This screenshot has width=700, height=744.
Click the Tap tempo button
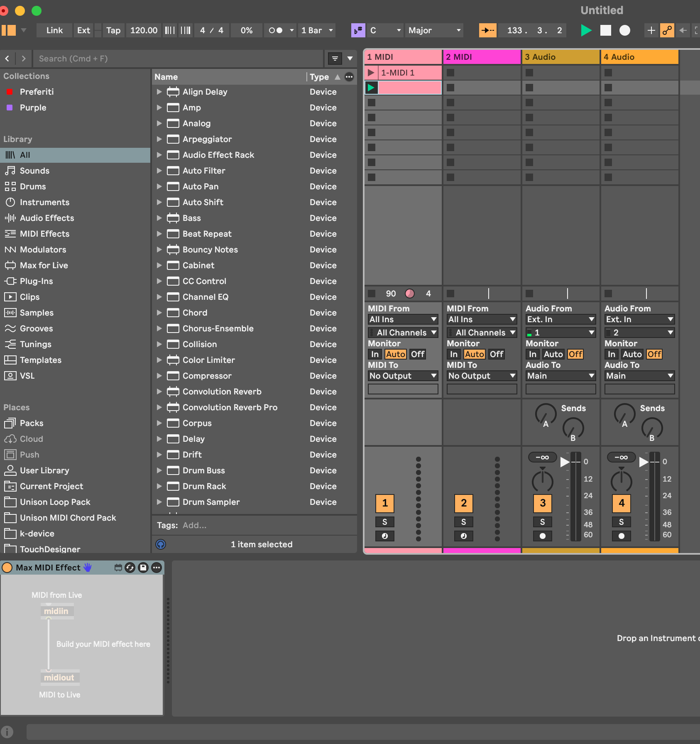(113, 30)
